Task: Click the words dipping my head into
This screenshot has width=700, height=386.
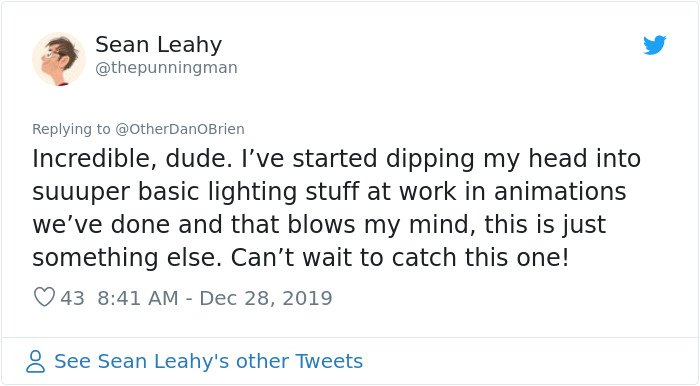Action: 513,159
